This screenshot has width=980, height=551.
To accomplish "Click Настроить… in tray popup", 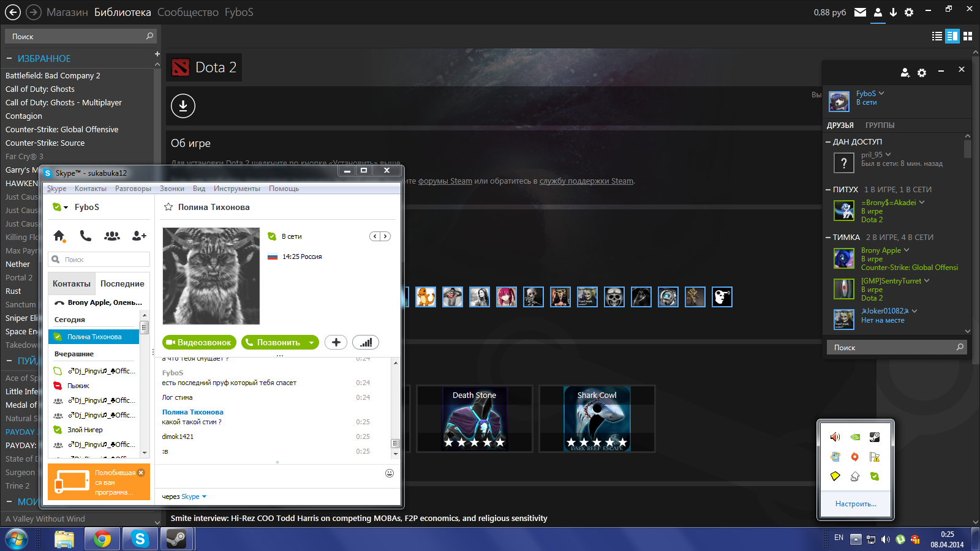I will (856, 504).
